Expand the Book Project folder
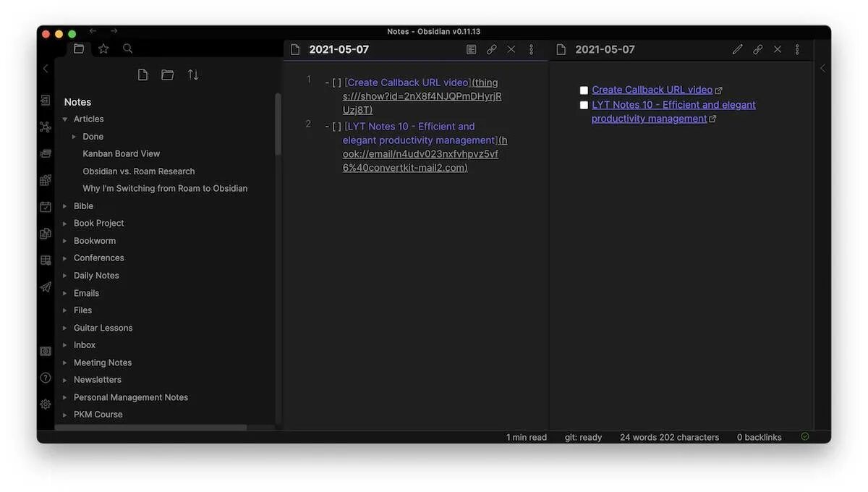Viewport: 868px width, 492px height. pos(64,223)
